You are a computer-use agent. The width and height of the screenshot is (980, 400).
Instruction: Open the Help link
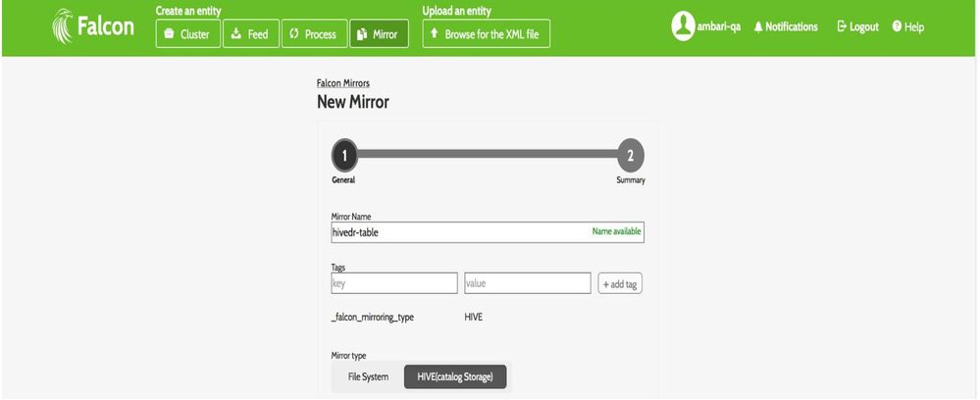tap(908, 26)
